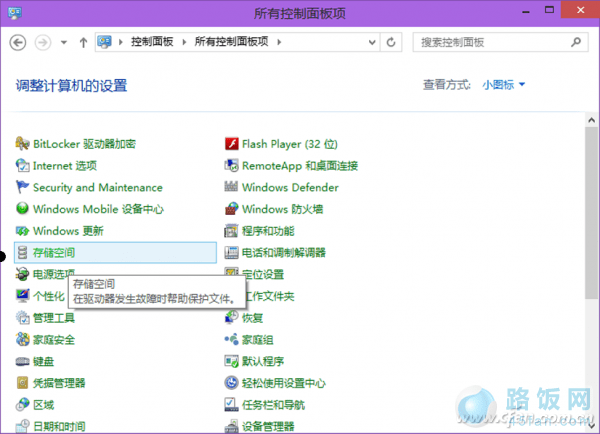The height and width of the screenshot is (434, 600).
Task: Open the Internet 选项 globe icon
Action: pos(22,166)
